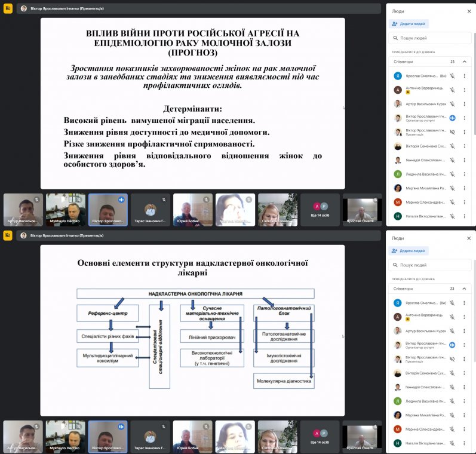The width and height of the screenshot is (476, 454).
Task: Click the Тарас Іванович tile in the lower filmstrip
Action: tap(150, 437)
